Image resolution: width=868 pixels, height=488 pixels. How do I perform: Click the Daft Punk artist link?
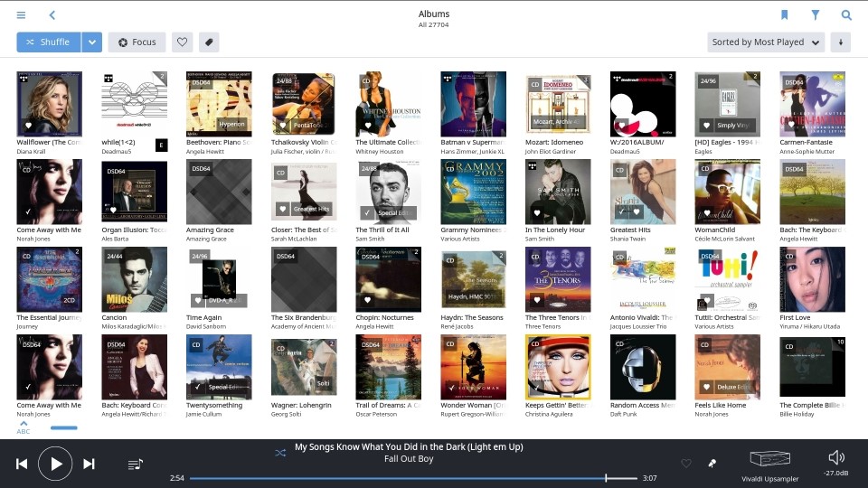[623, 415]
